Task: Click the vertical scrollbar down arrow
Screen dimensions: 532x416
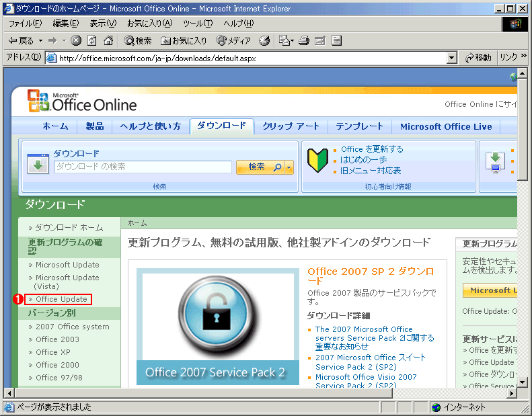Action: [522, 382]
